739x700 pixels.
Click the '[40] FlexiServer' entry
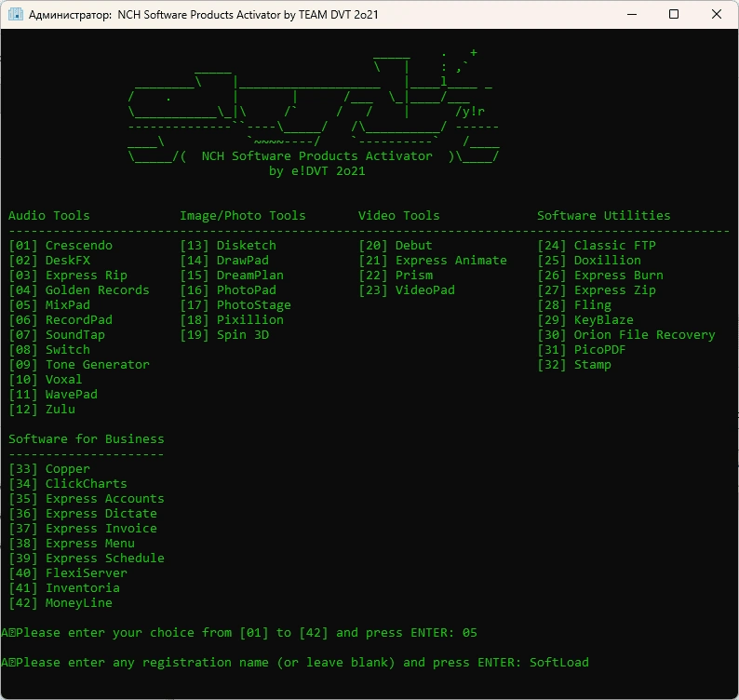coord(68,573)
